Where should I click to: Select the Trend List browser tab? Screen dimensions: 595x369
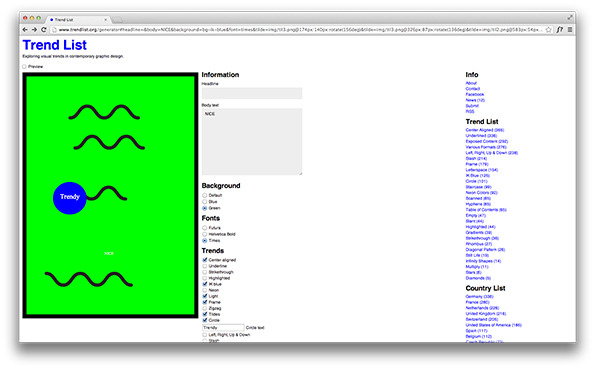coord(78,19)
